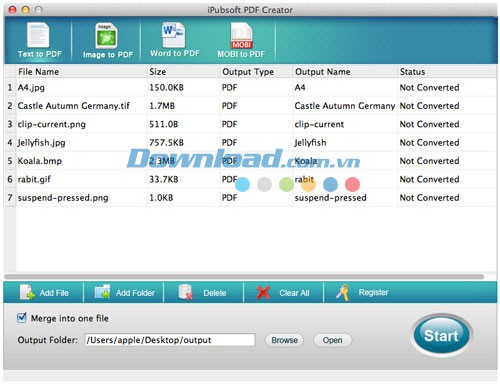Select the A4.jpg file row

(250, 87)
